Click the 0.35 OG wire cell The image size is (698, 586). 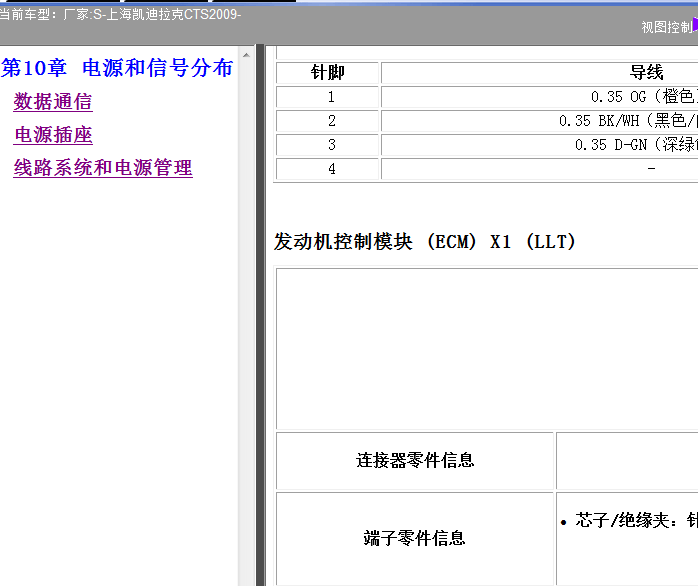(x=540, y=97)
